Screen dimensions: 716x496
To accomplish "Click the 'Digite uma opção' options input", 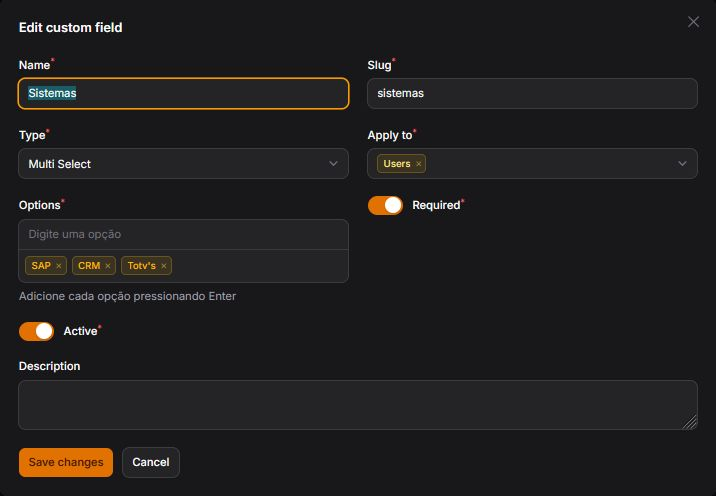I will [183, 234].
